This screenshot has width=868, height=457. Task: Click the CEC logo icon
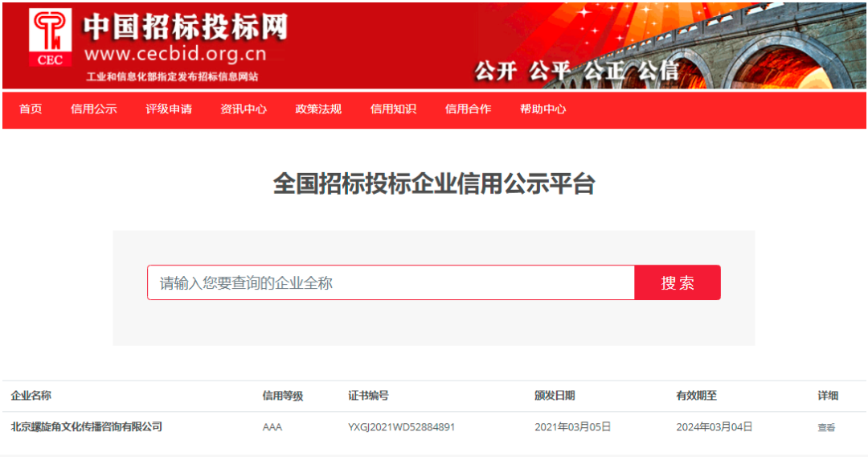click(x=51, y=38)
